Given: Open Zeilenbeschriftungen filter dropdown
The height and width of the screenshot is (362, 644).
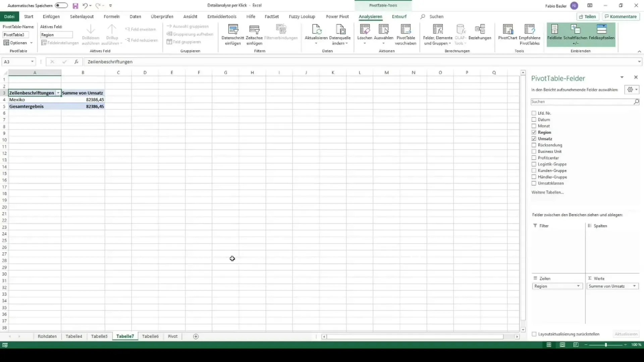Looking at the screenshot, I should coord(58,93).
